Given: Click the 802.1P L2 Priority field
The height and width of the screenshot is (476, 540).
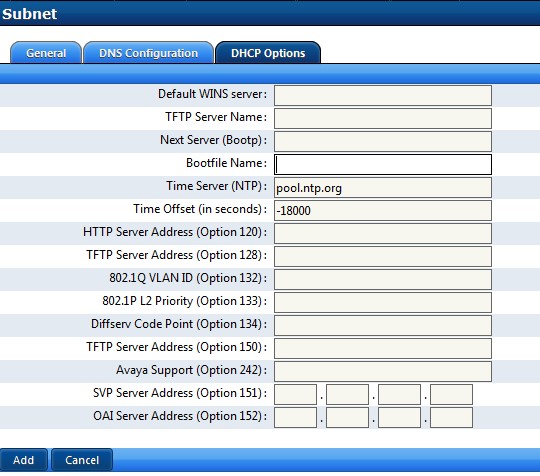Looking at the screenshot, I should pyautogui.click(x=383, y=302).
